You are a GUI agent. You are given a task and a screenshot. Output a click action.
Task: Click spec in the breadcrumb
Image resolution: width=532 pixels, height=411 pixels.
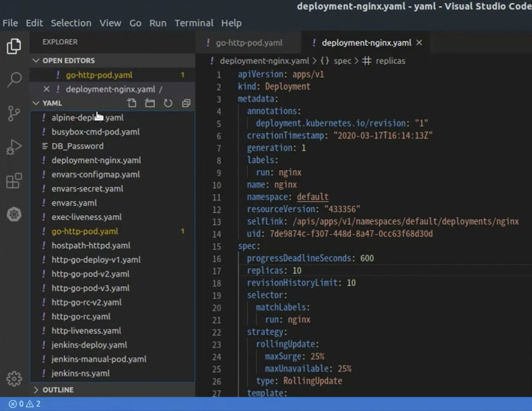pyautogui.click(x=342, y=61)
